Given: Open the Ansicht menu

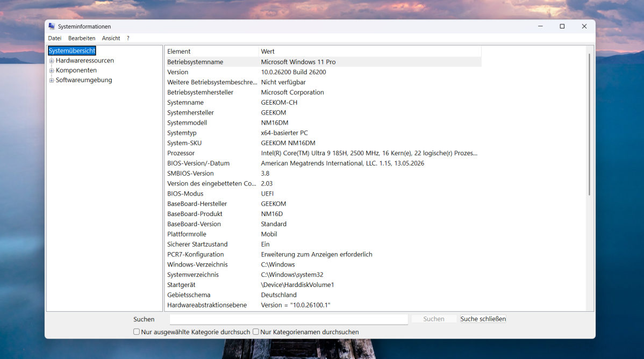Looking at the screenshot, I should pyautogui.click(x=111, y=38).
